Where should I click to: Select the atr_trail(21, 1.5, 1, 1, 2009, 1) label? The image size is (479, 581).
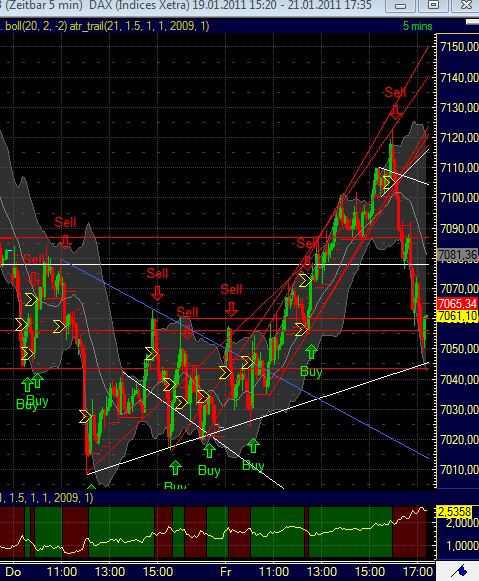139,26
